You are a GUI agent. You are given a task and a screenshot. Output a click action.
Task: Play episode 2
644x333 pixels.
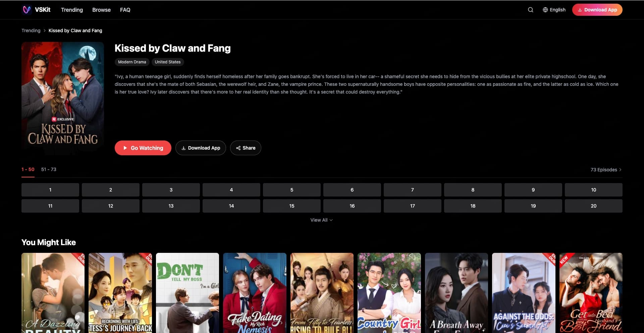[111, 190]
